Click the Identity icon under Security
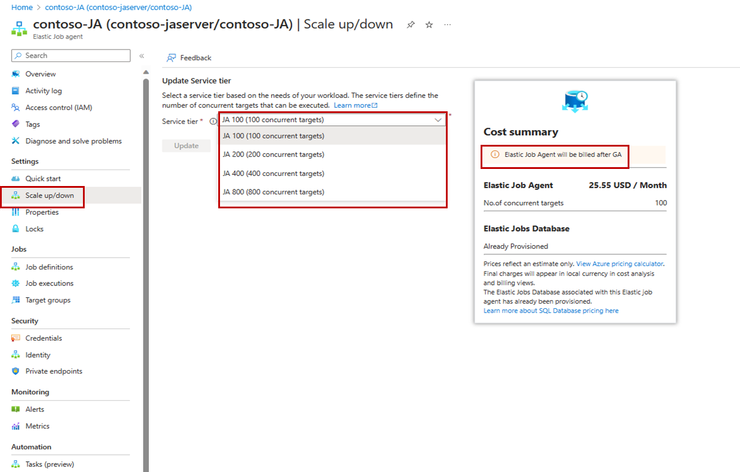The image size is (740, 472). [16, 354]
